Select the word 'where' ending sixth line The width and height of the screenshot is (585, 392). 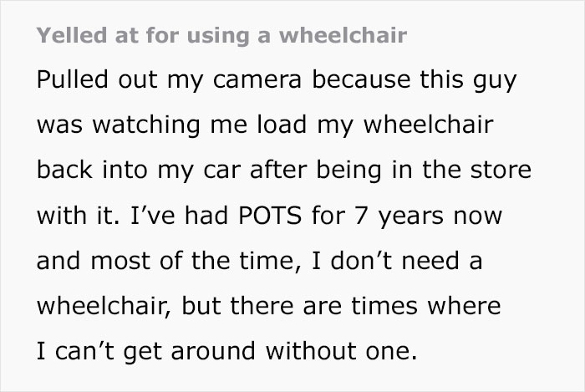point(464,306)
